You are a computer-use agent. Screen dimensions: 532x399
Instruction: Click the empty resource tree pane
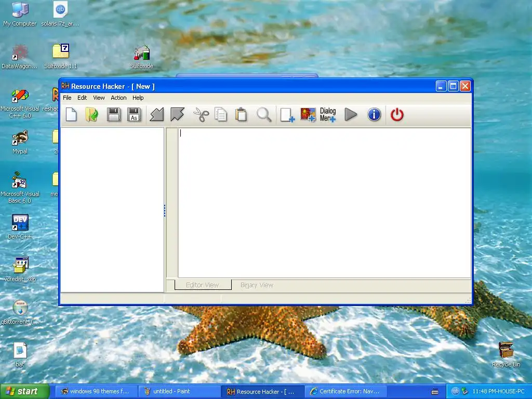point(112,210)
